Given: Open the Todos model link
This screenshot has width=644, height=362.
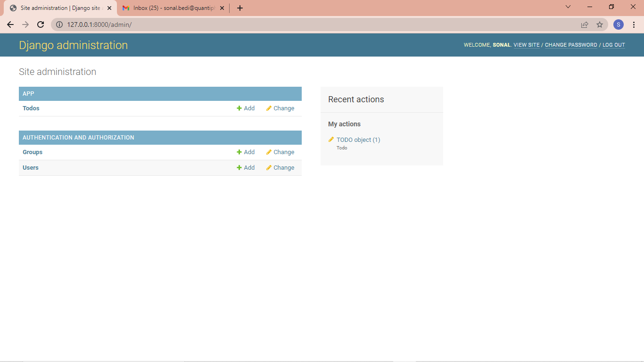Looking at the screenshot, I should coord(31,108).
